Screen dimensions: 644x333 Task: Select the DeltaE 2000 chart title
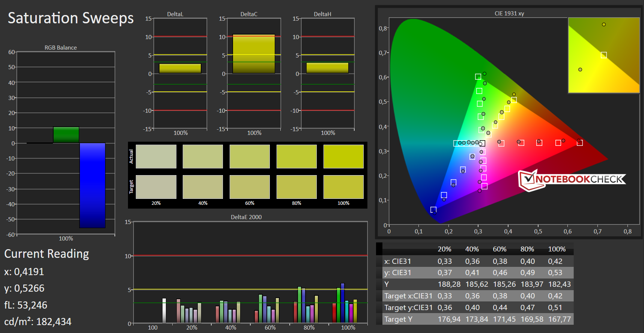(246, 217)
